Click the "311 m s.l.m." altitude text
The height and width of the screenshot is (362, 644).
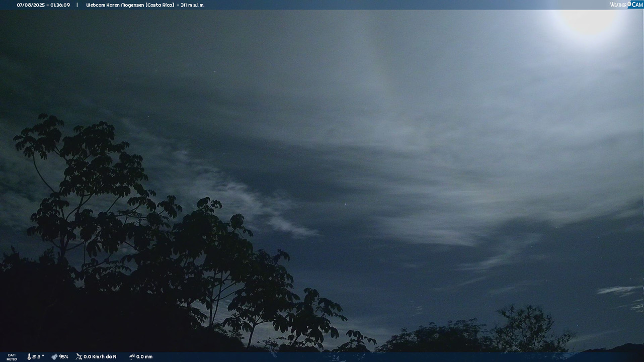[193, 5]
